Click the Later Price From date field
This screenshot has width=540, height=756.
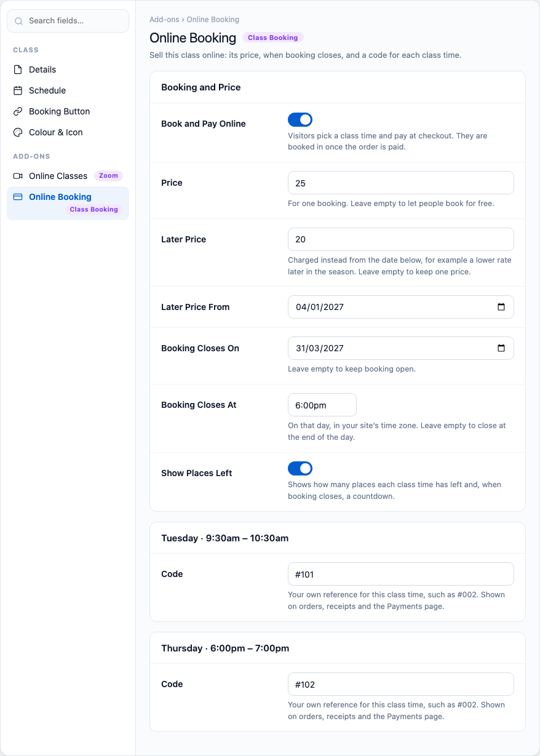pyautogui.click(x=401, y=307)
